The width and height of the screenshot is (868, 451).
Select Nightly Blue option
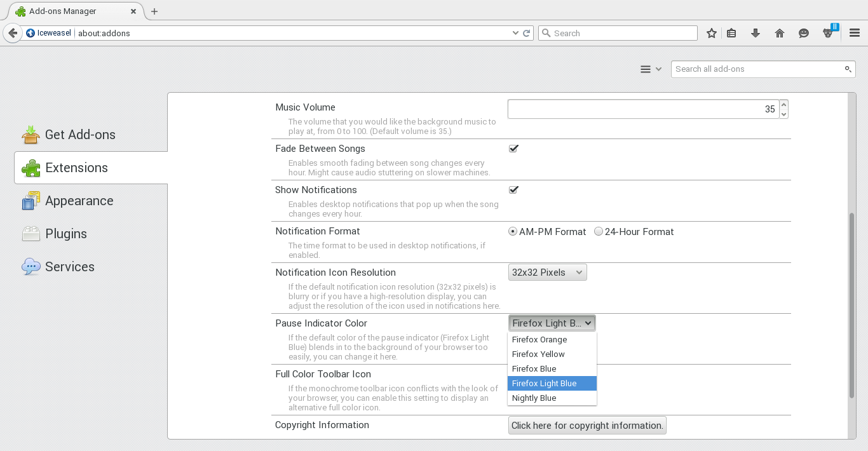click(x=534, y=398)
